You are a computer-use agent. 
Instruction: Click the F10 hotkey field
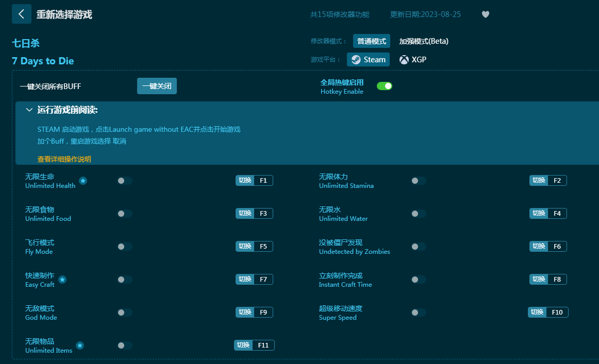coord(557,312)
